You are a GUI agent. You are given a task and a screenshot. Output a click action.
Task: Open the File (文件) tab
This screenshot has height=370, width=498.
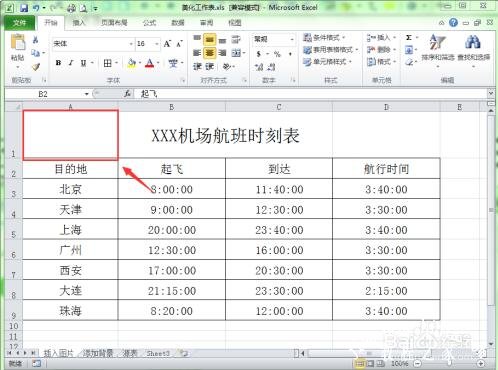[19, 23]
